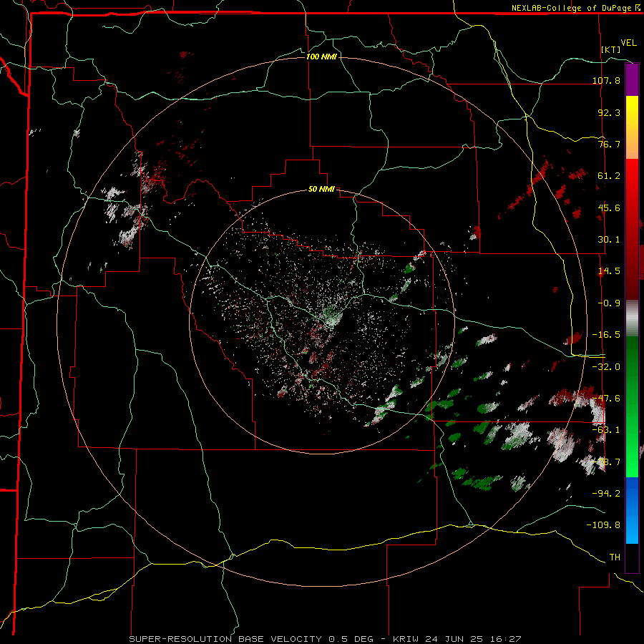
Task: Click the TH threshold label in legend
Action: point(615,557)
